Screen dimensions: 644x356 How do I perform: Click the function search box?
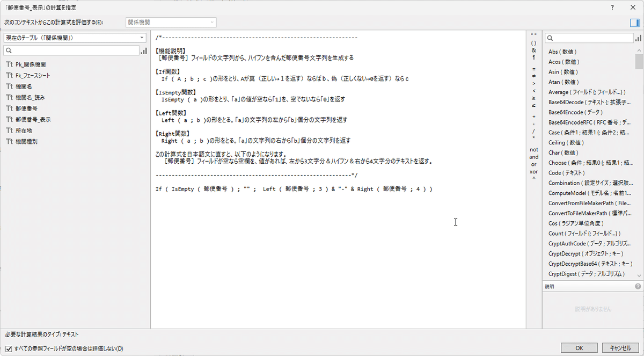[589, 38]
